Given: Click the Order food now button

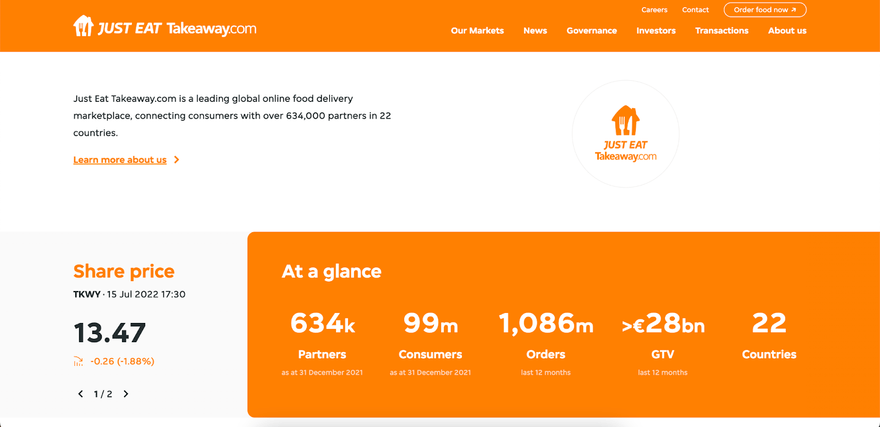Looking at the screenshot, I should tap(765, 10).
